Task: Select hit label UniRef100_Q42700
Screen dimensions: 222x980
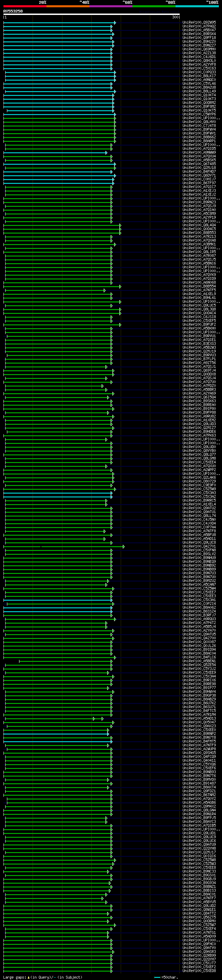Action: pyautogui.click(x=199, y=638)
